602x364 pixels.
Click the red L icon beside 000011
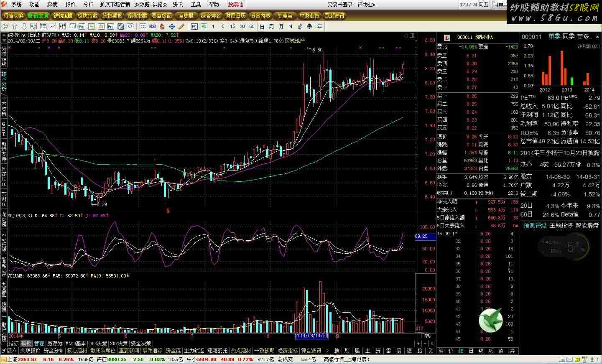point(447,37)
